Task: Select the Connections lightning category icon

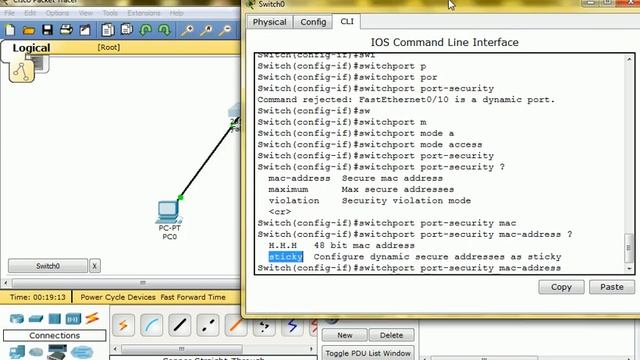Action: coord(92,318)
